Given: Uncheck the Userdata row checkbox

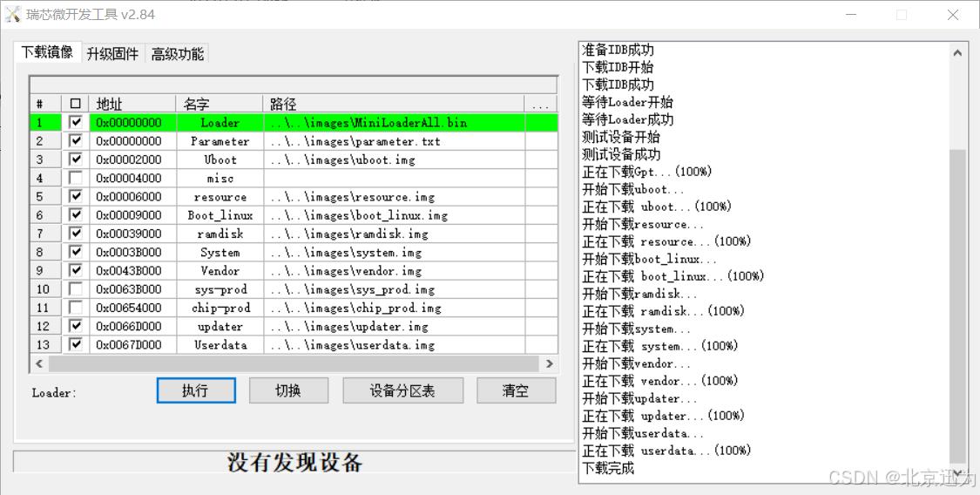Looking at the screenshot, I should coord(76,344).
